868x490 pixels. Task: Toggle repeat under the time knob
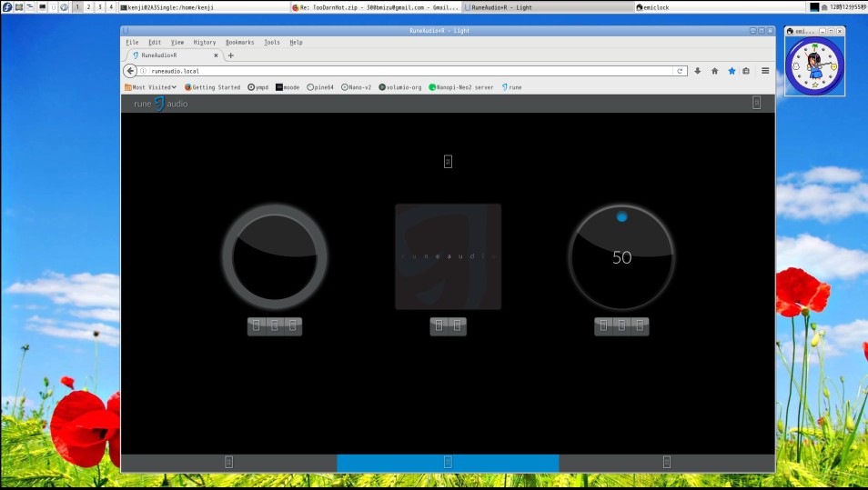click(256, 326)
